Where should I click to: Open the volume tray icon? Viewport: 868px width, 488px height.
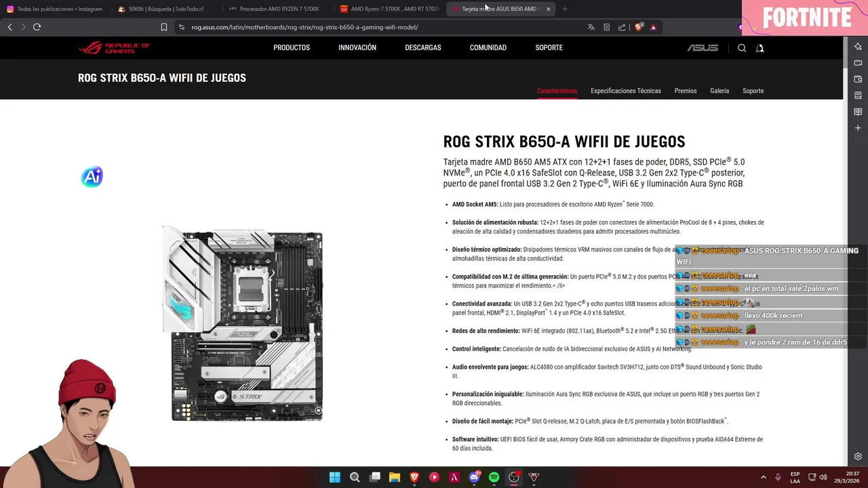pos(823,477)
